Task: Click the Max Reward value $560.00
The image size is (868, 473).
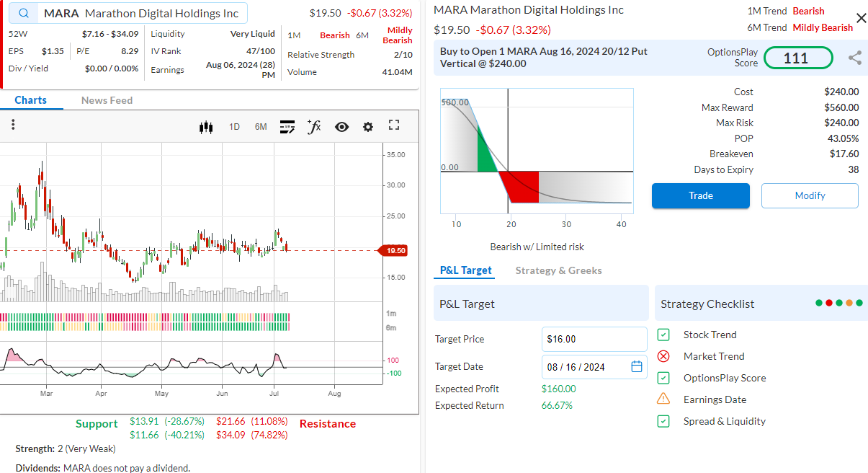Action: tap(841, 107)
